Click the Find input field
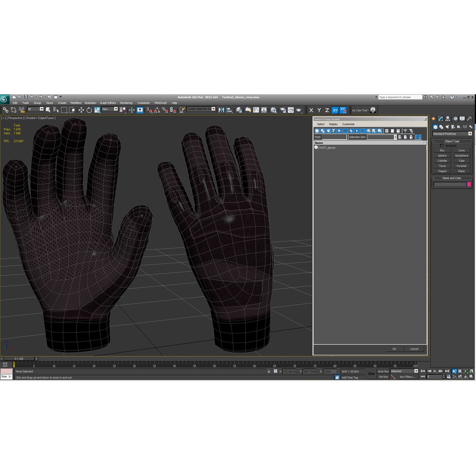The height and width of the screenshot is (476, 476). 334,137
